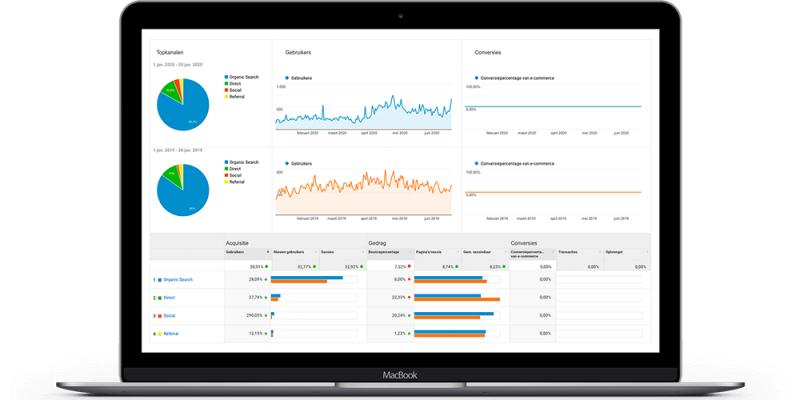The image size is (800, 400).
Task: Click the 8,23% total under Gem. sessieduur
Action: 495,266
